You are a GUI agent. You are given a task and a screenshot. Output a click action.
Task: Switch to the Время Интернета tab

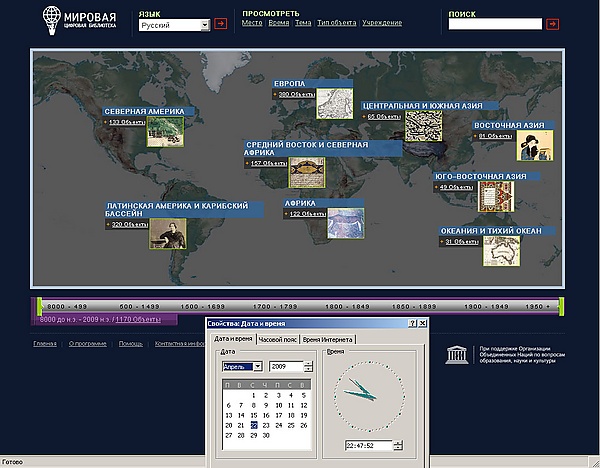click(327, 340)
